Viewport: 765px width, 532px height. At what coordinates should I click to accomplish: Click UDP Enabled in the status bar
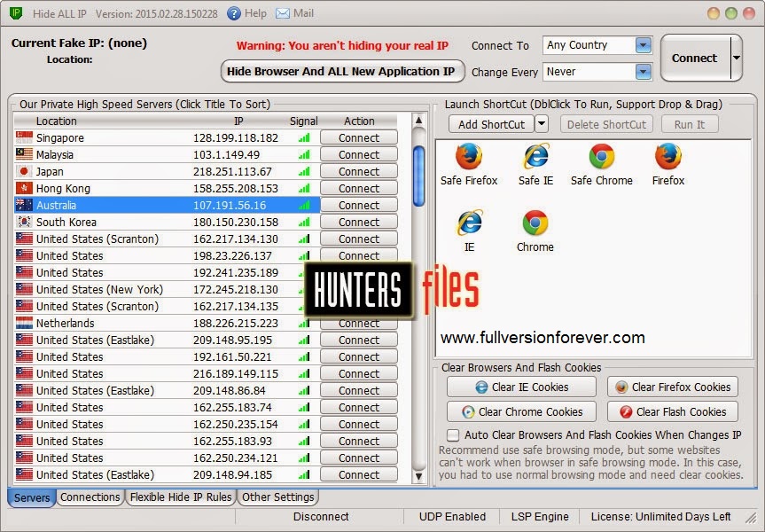[452, 517]
